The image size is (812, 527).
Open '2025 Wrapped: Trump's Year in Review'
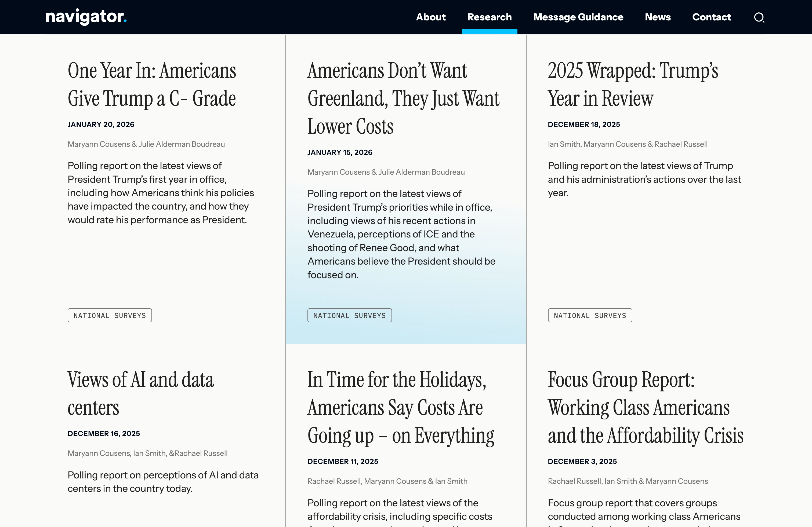point(633,84)
